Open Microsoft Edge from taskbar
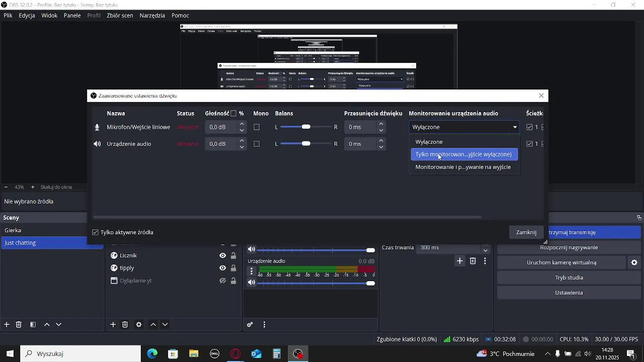The height and width of the screenshot is (362, 644). coord(152,354)
